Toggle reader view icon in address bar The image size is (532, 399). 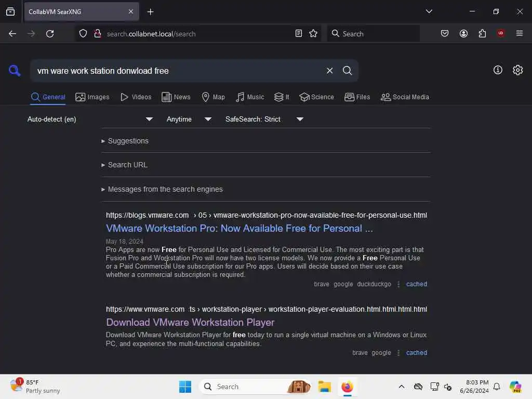coord(299,34)
